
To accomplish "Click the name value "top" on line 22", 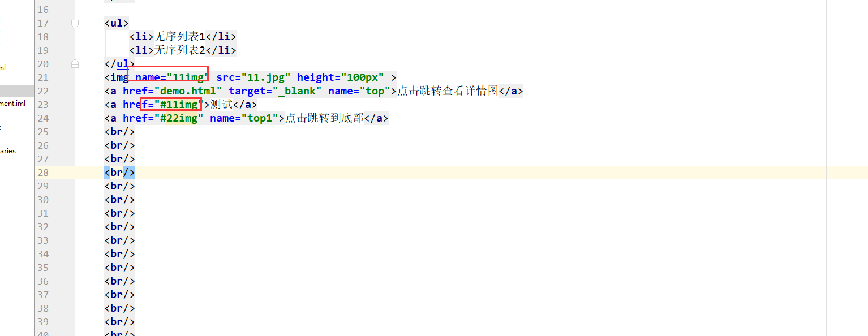I will [x=375, y=91].
